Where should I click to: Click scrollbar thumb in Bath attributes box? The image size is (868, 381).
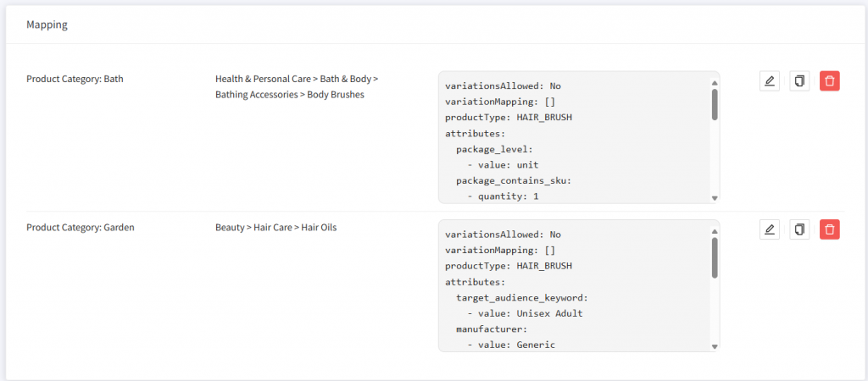[715, 104]
